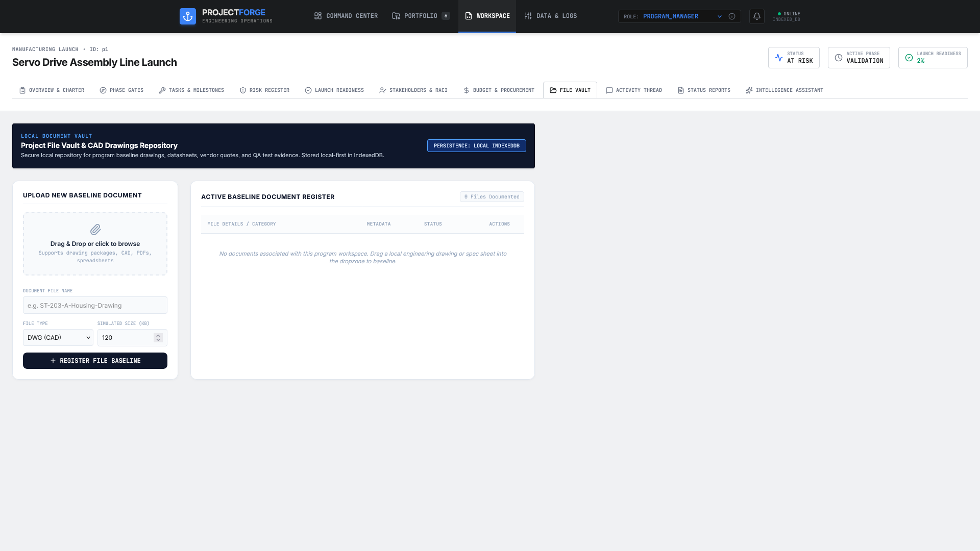Click the 0 Files Documented badge
The width and height of the screenshot is (980, 551).
(x=492, y=197)
